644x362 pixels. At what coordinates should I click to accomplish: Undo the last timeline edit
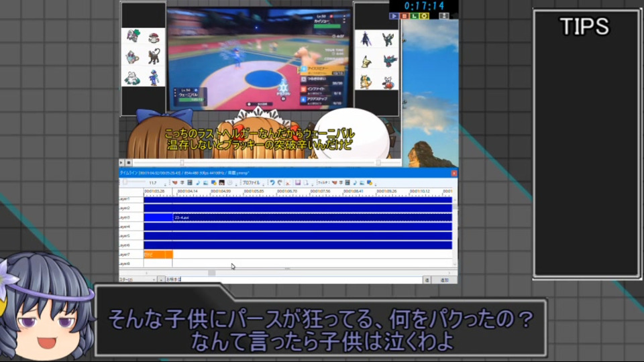(272, 182)
